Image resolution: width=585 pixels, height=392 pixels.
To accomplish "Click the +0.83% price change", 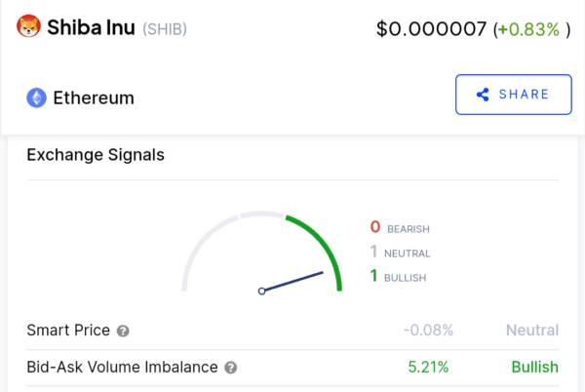I will click(x=528, y=29).
